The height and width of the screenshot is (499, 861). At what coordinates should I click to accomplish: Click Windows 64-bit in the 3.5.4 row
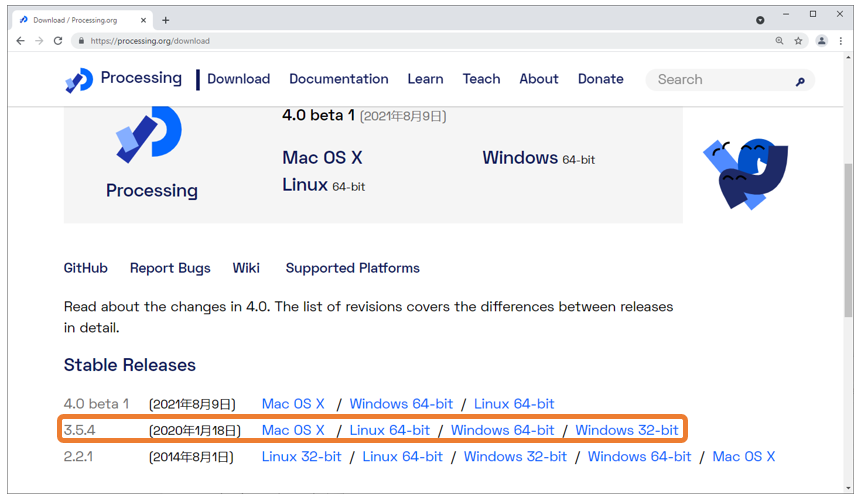click(502, 430)
